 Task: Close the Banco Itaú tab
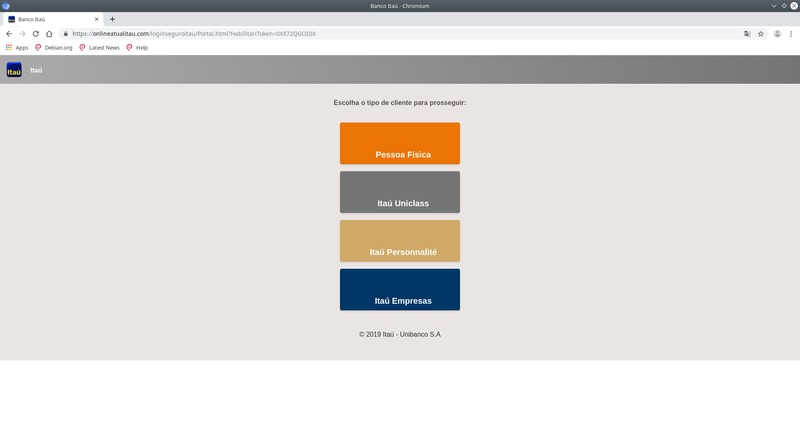pyautogui.click(x=96, y=19)
